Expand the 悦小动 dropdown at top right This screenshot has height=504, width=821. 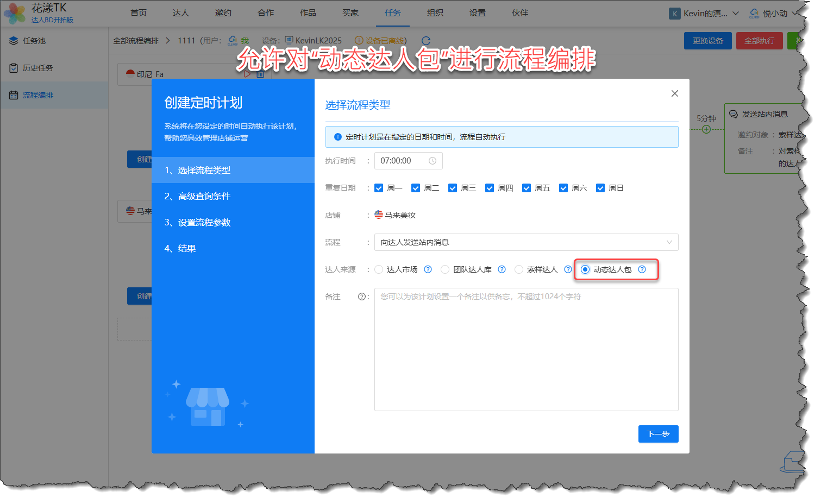(796, 14)
